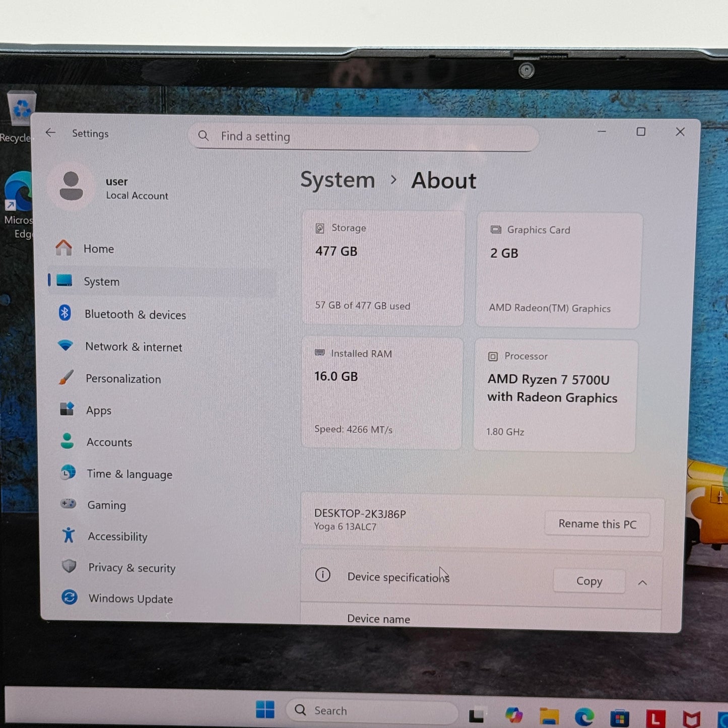Click the Network Wi-Fi icon

(x=65, y=345)
